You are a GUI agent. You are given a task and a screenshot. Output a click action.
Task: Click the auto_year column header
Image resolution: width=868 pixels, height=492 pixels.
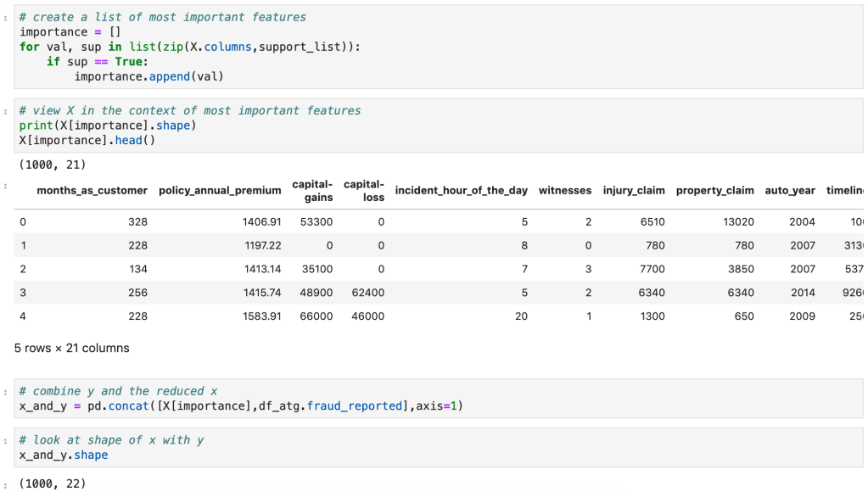tap(790, 191)
